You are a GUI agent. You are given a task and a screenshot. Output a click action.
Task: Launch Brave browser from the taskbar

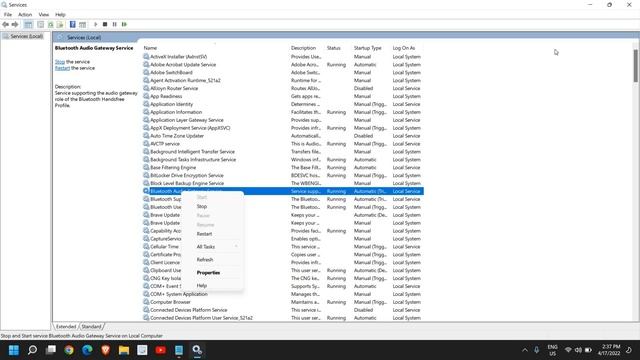tap(105, 350)
